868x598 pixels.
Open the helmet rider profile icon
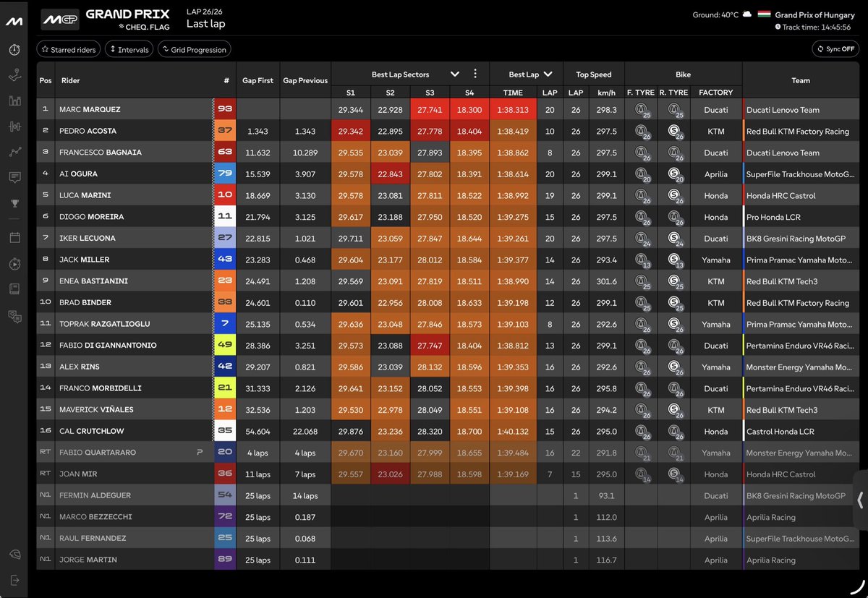click(14, 554)
